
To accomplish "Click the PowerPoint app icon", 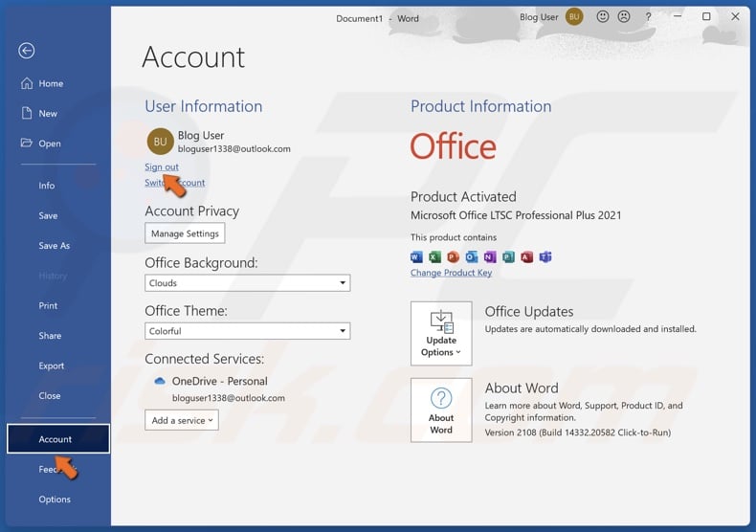I will click(454, 256).
